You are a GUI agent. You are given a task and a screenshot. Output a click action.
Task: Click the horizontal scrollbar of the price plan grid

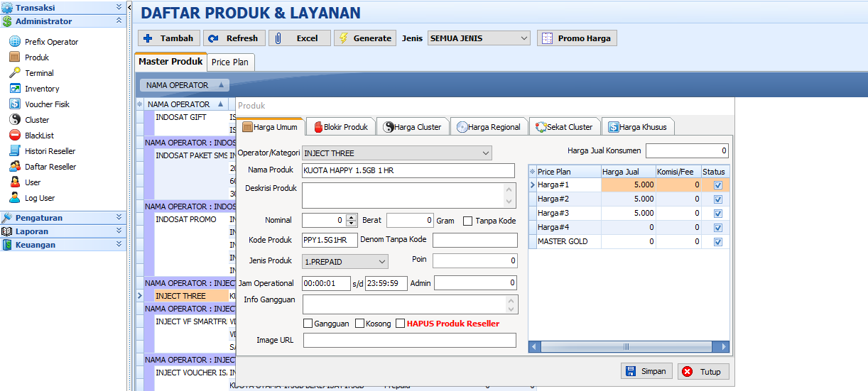coord(629,347)
